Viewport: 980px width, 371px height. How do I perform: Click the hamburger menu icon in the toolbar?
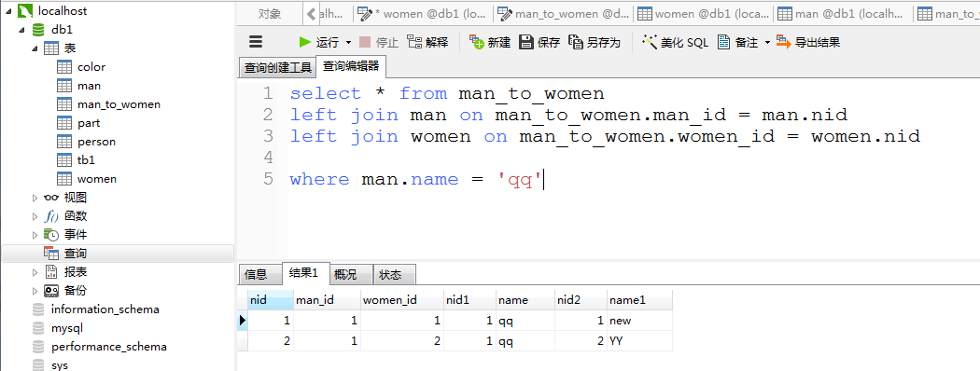tap(256, 42)
